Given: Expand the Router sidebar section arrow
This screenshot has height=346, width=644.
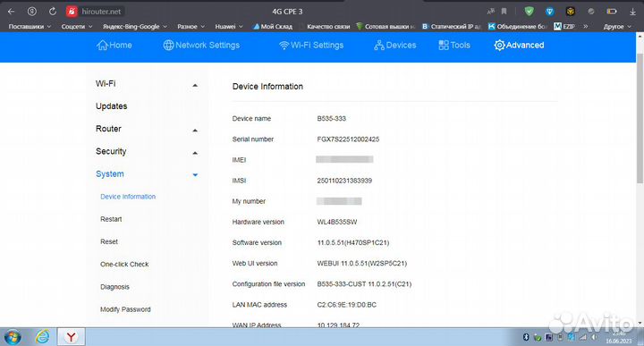Looking at the screenshot, I should pyautogui.click(x=195, y=131).
